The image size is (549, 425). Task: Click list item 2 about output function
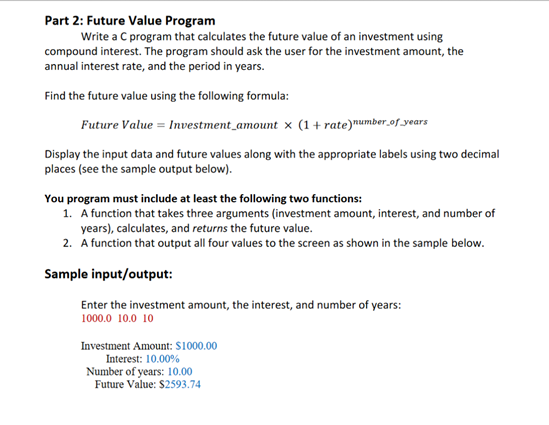point(274,243)
